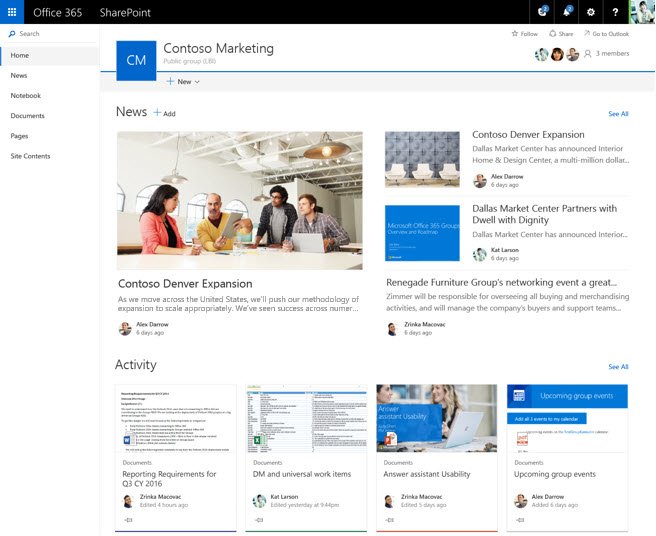Open the large Contoso Denver Expansion photo

click(240, 200)
